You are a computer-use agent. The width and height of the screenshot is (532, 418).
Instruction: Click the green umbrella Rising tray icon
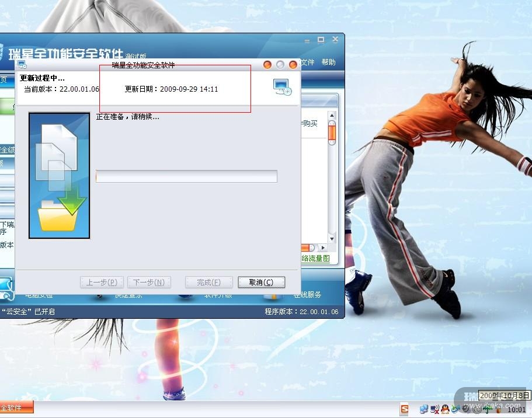pyautogui.click(x=488, y=409)
